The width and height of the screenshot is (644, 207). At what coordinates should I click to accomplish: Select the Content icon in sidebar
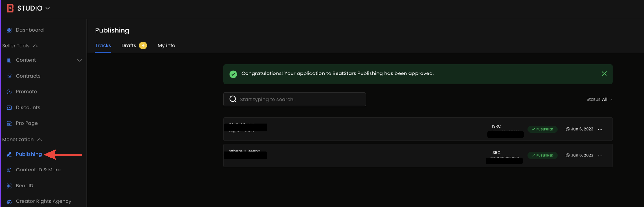(9, 60)
